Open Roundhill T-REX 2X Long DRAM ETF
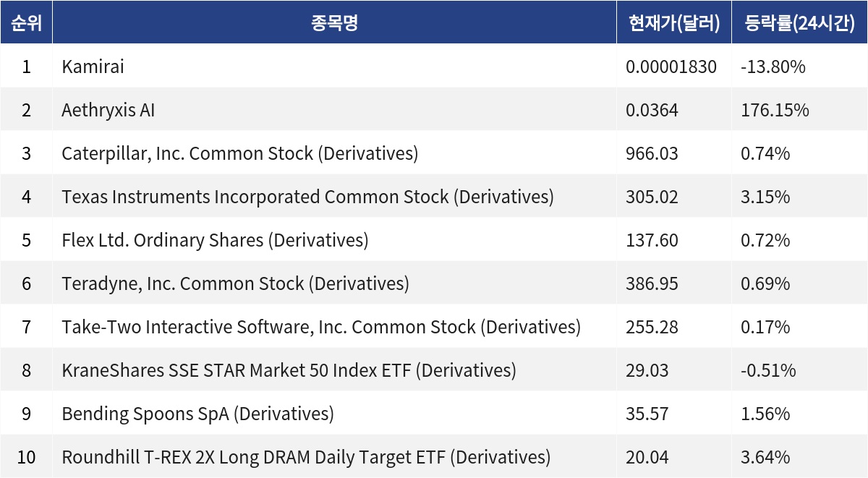 pyautogui.click(x=306, y=458)
